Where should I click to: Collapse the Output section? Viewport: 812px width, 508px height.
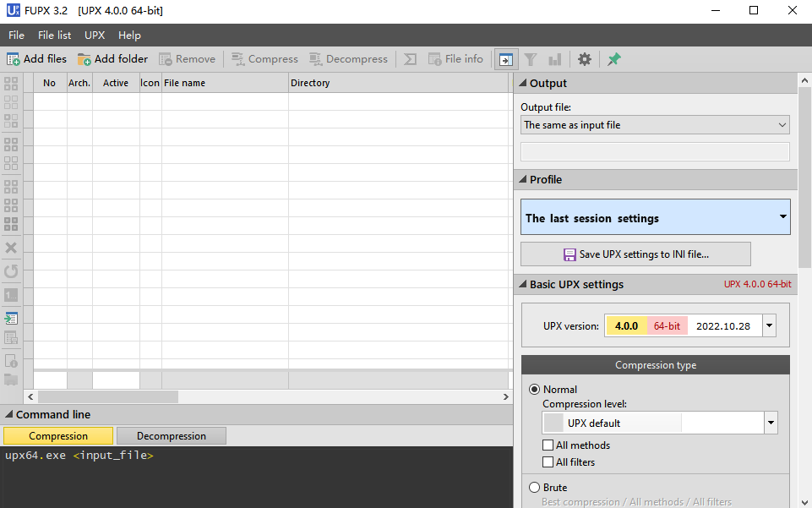(x=523, y=83)
